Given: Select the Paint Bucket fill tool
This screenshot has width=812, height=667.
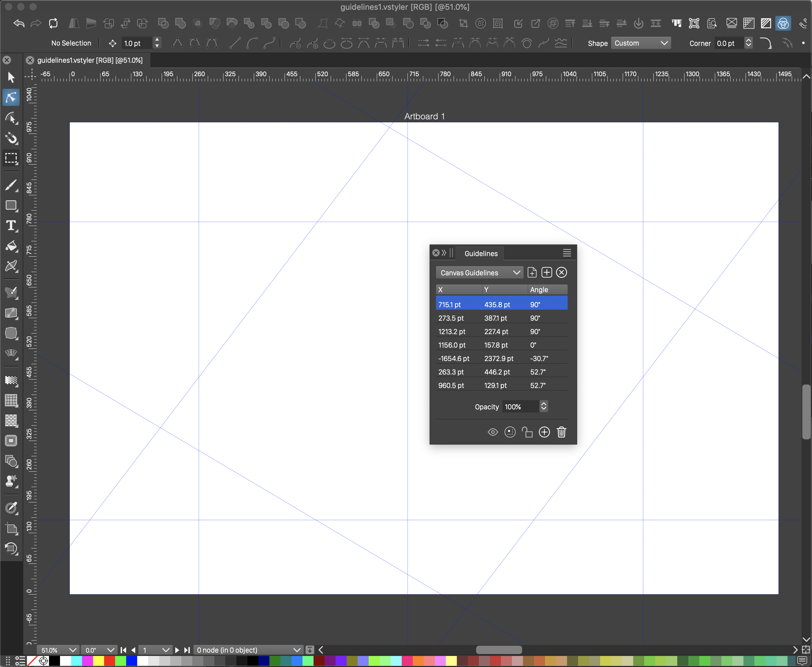Looking at the screenshot, I should tap(11, 246).
